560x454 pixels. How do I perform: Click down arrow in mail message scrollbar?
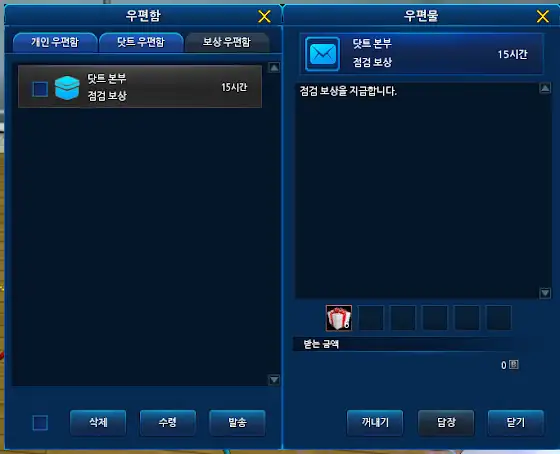545,293
